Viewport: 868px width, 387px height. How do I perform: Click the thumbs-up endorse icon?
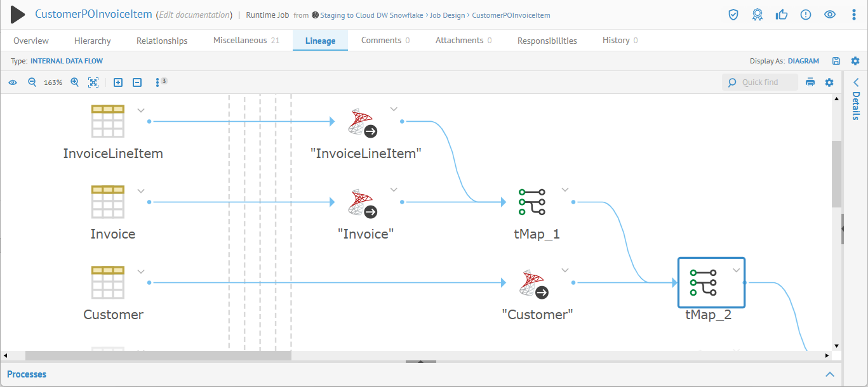click(782, 15)
